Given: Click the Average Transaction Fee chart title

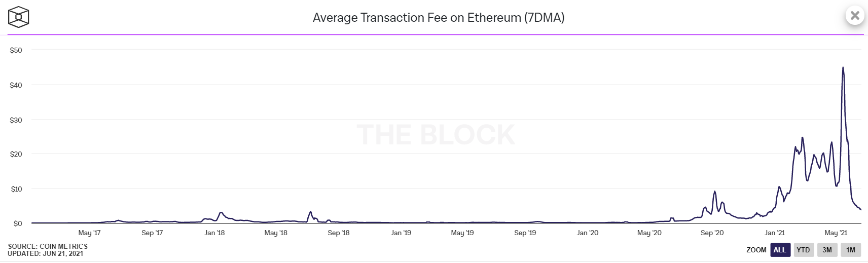Looking at the screenshot, I should [x=439, y=18].
